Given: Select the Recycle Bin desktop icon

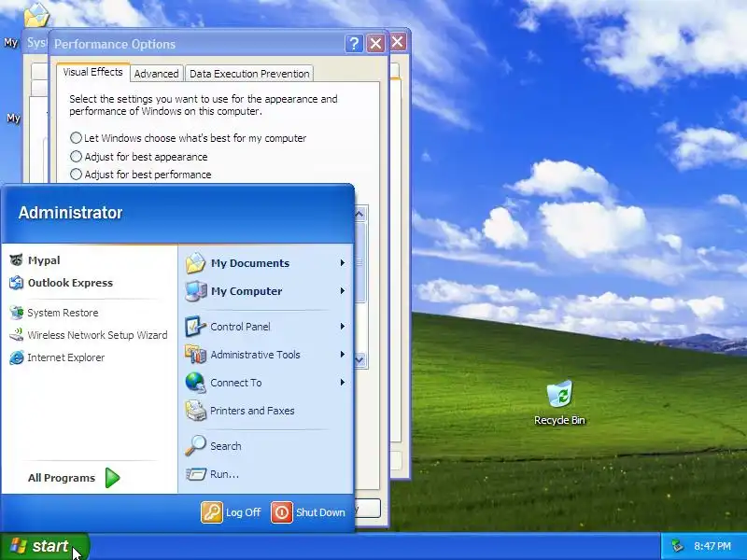Looking at the screenshot, I should click(x=559, y=393).
